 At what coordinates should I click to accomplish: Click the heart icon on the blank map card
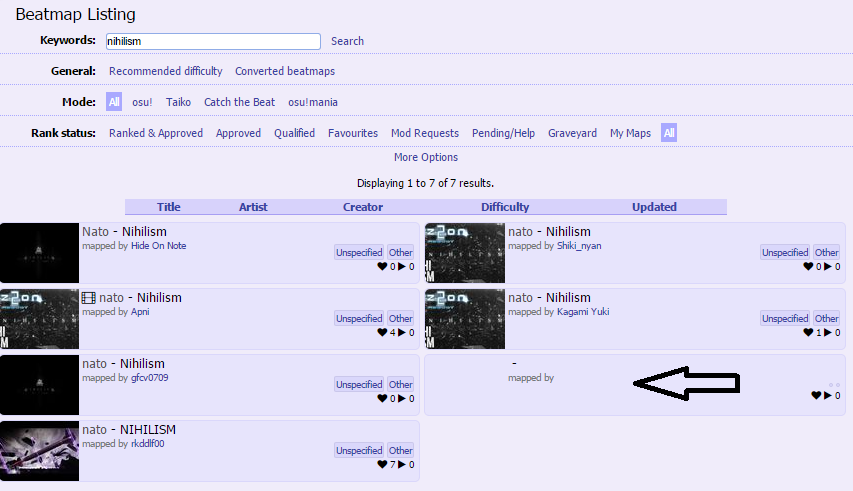coord(816,395)
